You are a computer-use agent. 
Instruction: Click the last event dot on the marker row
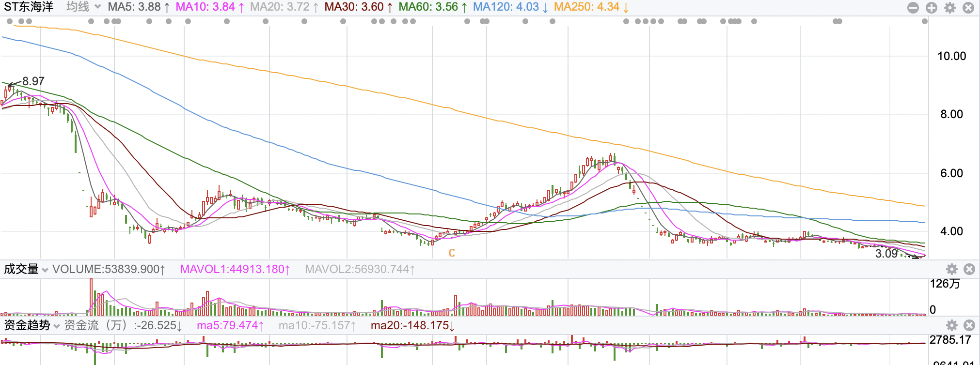(925, 21)
